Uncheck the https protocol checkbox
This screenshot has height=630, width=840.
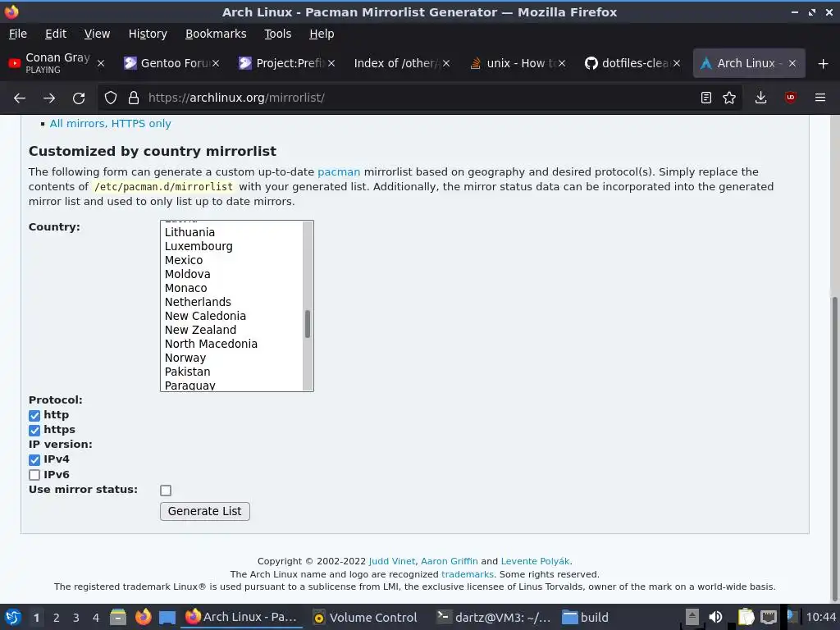point(34,430)
